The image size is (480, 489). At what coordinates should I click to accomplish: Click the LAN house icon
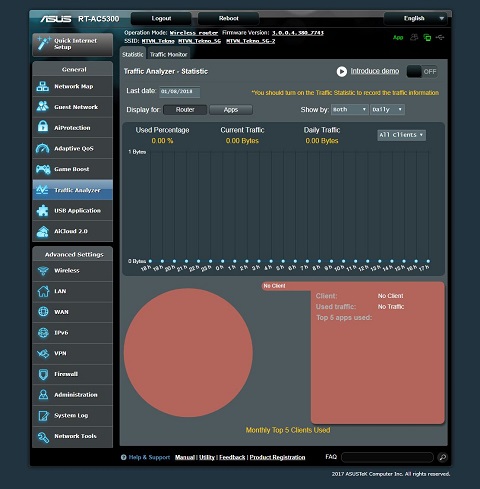[x=43, y=291]
